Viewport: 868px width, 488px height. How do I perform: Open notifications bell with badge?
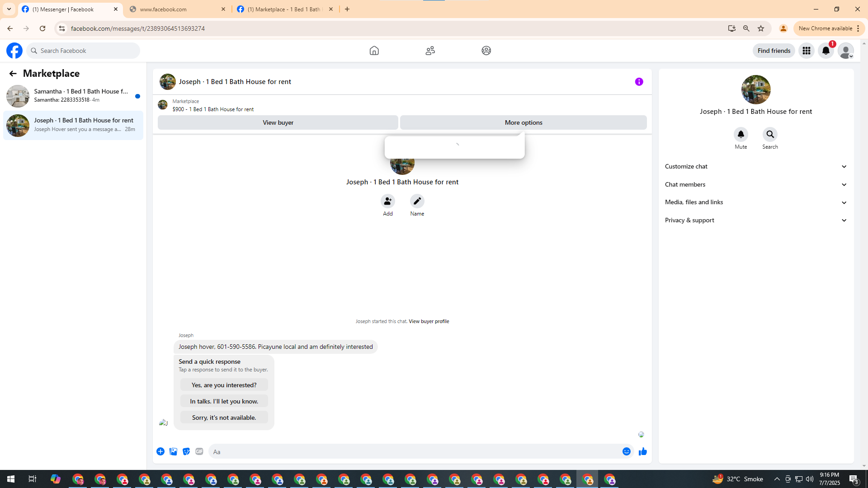coord(826,51)
